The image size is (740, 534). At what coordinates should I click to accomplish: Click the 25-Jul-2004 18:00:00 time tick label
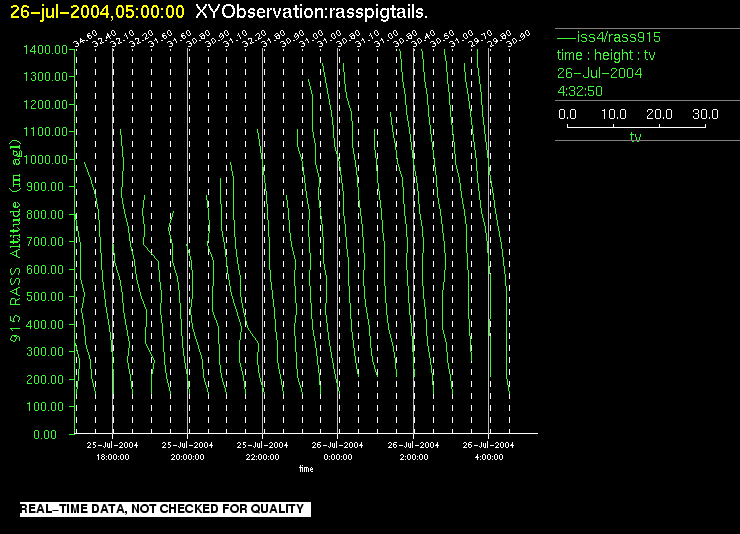(112, 451)
